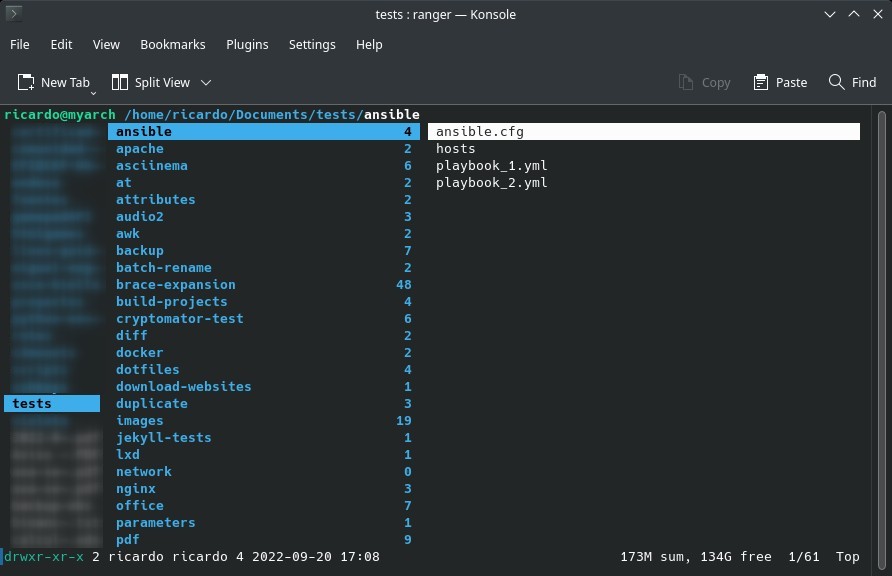Click the ansible.cfg file preview
892x576 pixels.
click(644, 131)
